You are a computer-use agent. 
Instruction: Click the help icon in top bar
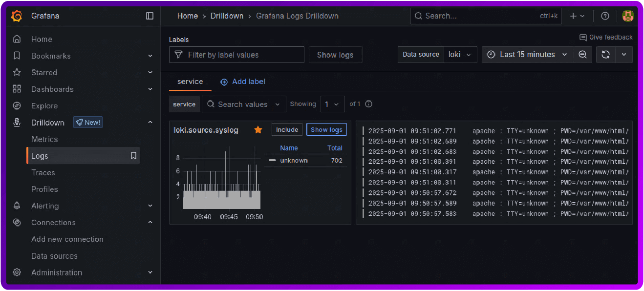coord(605,16)
